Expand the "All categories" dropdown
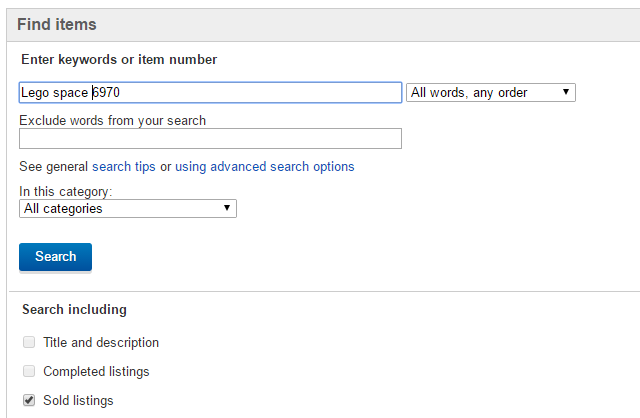Viewport: 640px width, 418px height. coord(127,209)
